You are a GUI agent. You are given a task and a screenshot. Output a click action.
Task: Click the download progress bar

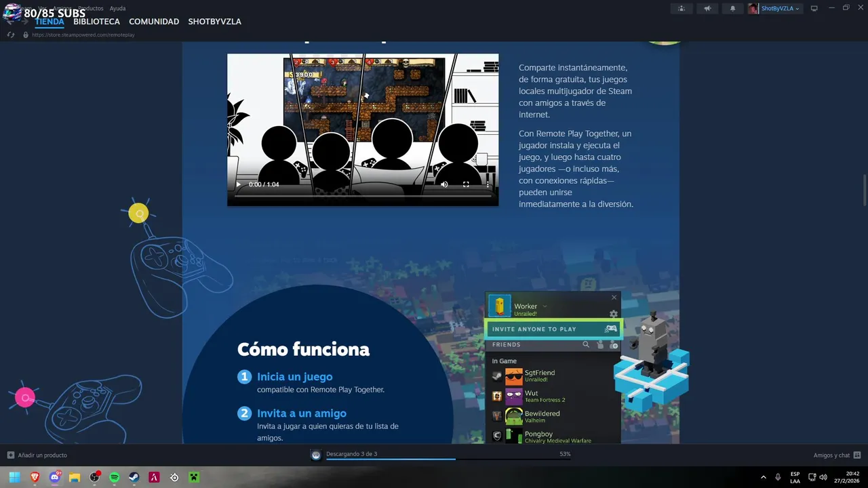coord(448,459)
